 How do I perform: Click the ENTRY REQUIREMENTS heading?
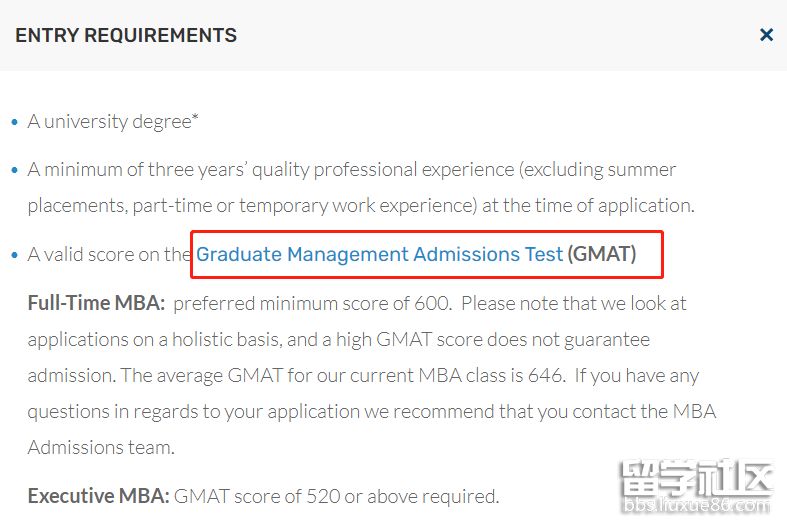coord(126,36)
